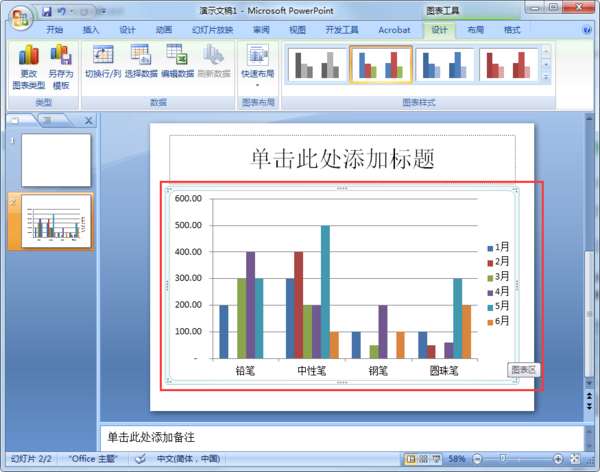Click the 铅笔 category axis label

[245, 371]
